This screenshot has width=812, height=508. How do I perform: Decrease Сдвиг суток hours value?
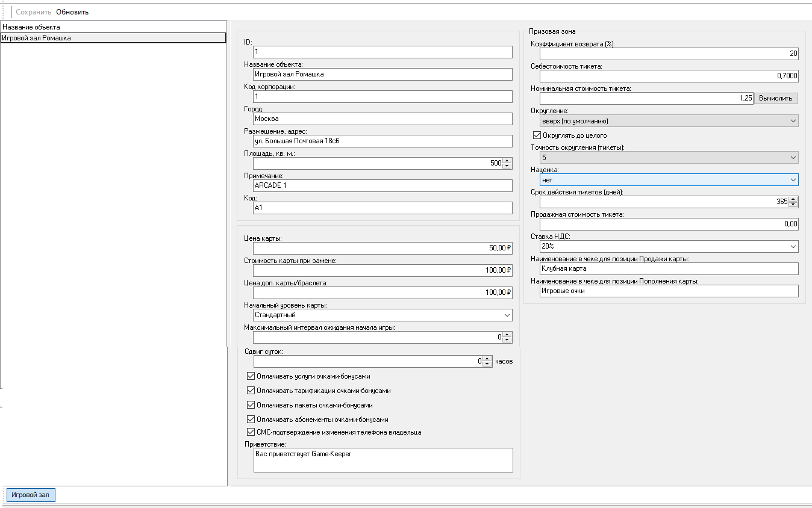coord(487,364)
